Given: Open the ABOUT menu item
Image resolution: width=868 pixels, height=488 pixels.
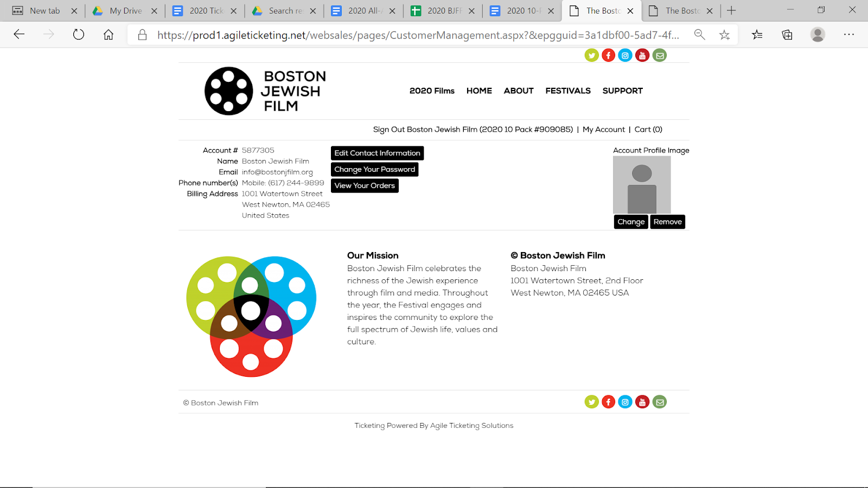Looking at the screenshot, I should pyautogui.click(x=519, y=91).
